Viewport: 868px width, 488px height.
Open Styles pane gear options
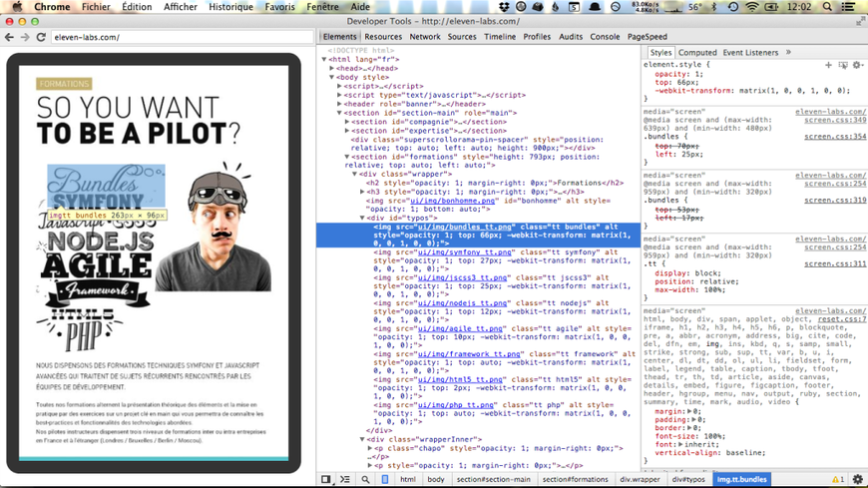[x=857, y=65]
